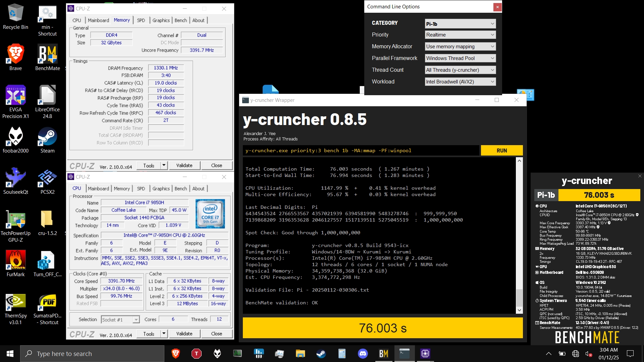Click the y-cruncher command line input field
The width and height of the screenshot is (644, 362).
tap(361, 150)
